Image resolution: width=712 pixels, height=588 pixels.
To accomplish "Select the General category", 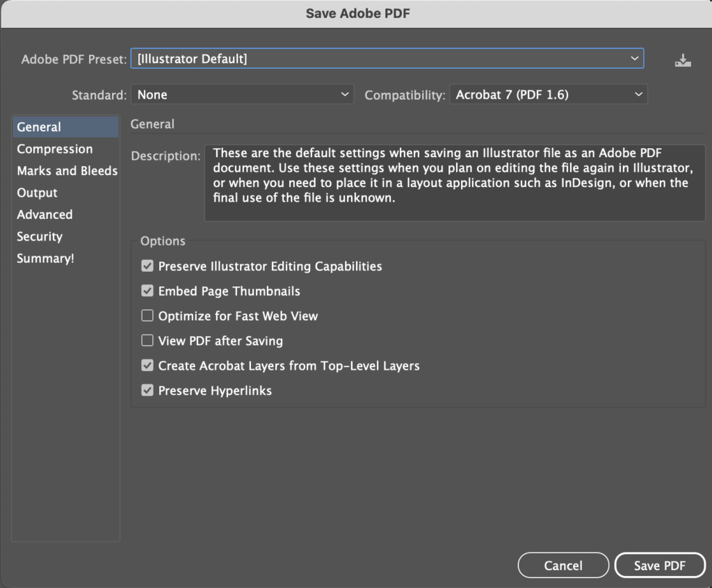I will [65, 126].
